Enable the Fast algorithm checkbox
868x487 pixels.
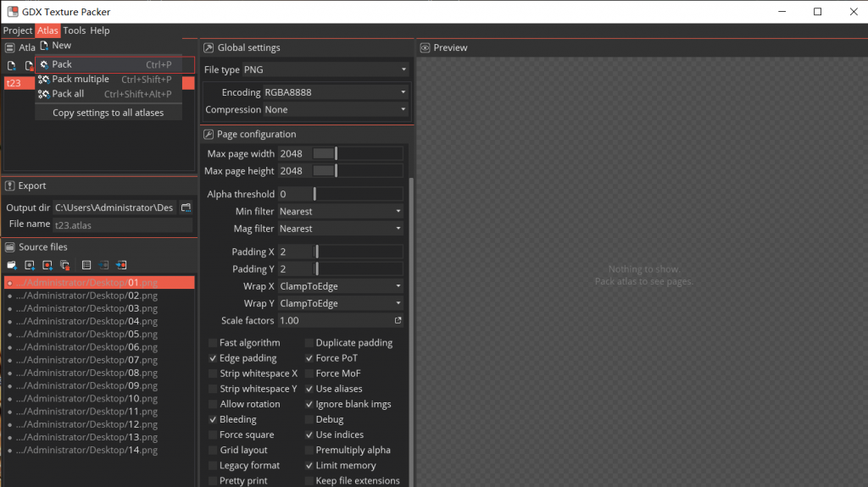tap(213, 343)
